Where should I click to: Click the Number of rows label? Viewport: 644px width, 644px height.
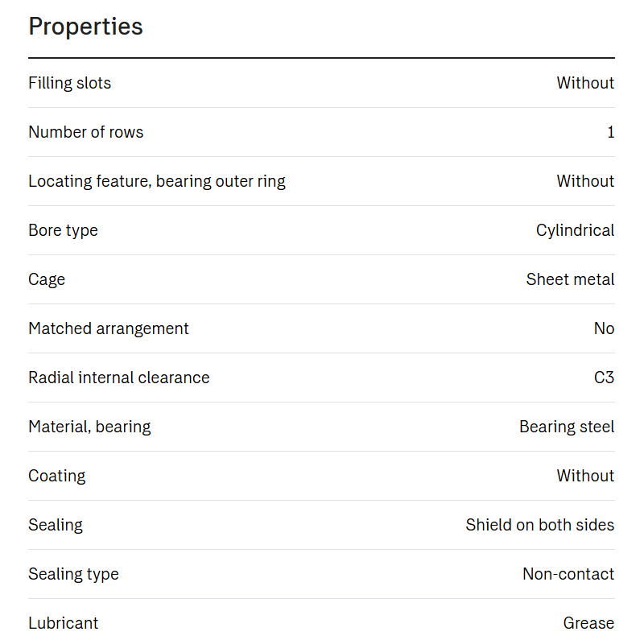[x=86, y=132]
